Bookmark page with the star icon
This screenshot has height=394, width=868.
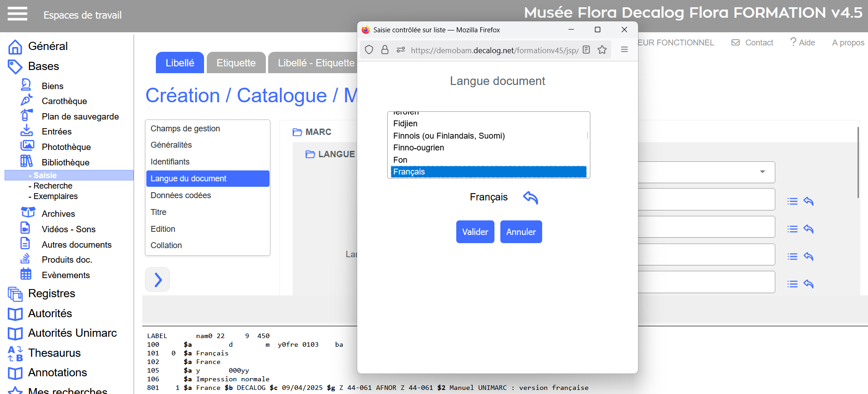click(x=602, y=50)
